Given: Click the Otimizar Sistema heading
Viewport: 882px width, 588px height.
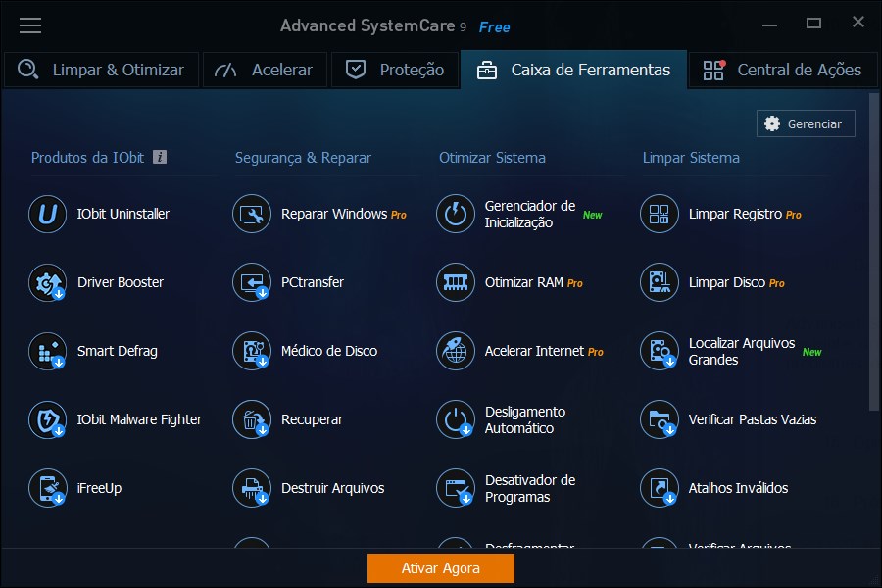Looking at the screenshot, I should [492, 158].
